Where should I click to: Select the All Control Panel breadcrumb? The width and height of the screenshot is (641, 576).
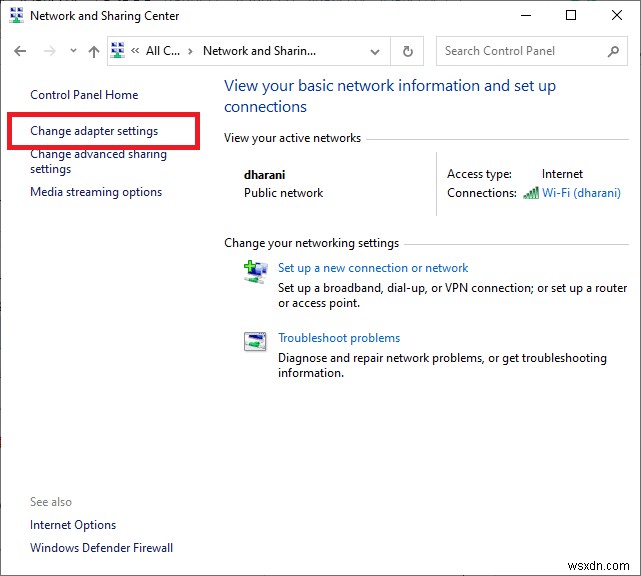click(164, 51)
